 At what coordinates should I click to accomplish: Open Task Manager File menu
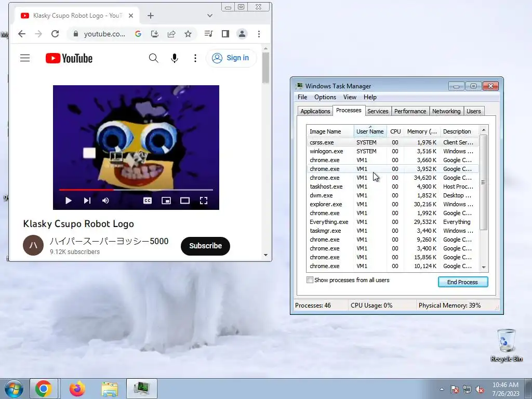(x=302, y=97)
